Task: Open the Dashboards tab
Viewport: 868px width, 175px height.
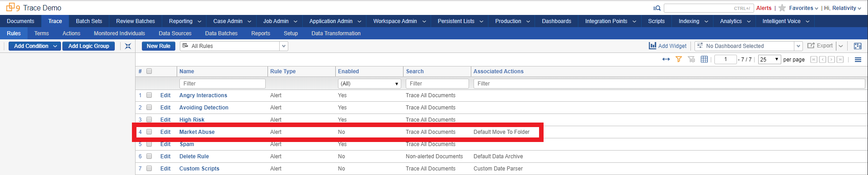Action: [x=556, y=21]
